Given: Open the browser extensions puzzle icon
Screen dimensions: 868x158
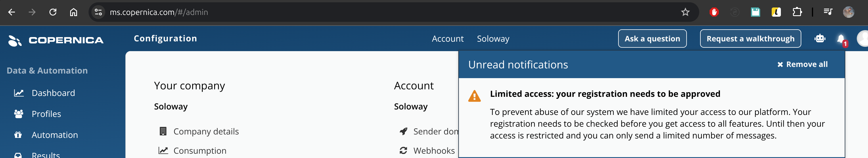Looking at the screenshot, I should pos(797,12).
